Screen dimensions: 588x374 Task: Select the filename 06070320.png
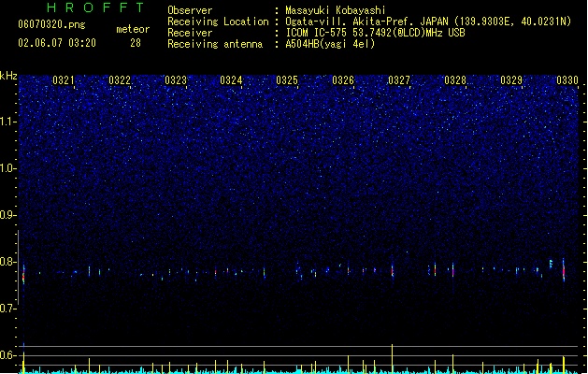(51, 25)
